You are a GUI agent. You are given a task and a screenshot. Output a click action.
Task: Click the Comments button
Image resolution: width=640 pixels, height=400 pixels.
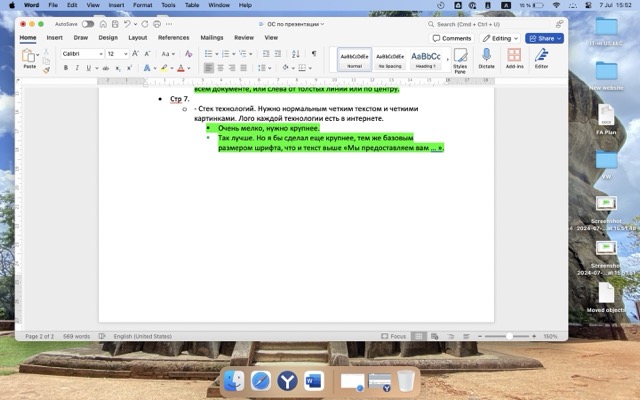click(451, 38)
